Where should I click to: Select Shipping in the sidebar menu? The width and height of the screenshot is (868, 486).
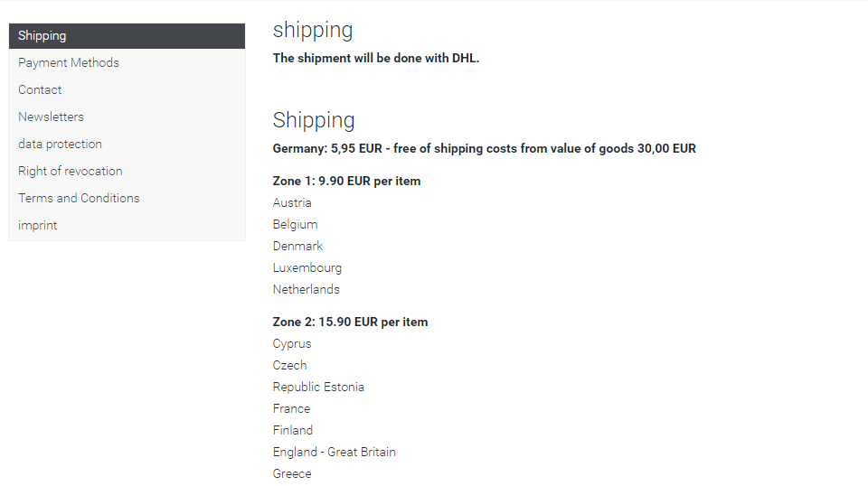[42, 36]
